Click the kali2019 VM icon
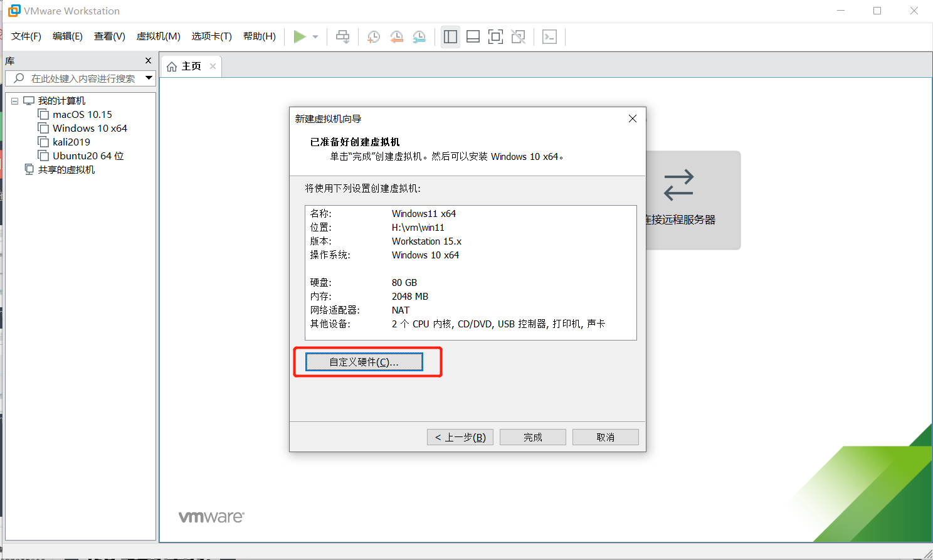 [43, 142]
